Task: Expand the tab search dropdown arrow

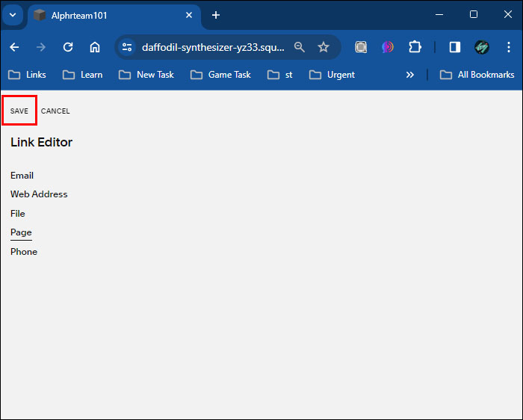Action: pyautogui.click(x=13, y=15)
